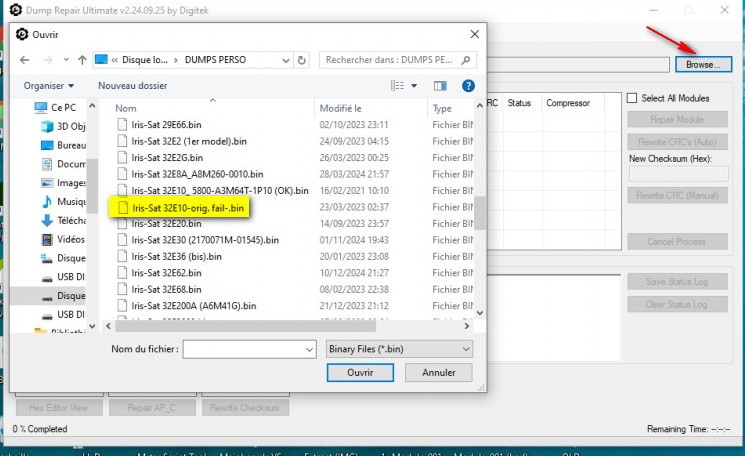
Task: Change the view layout icon
Action: [397, 86]
